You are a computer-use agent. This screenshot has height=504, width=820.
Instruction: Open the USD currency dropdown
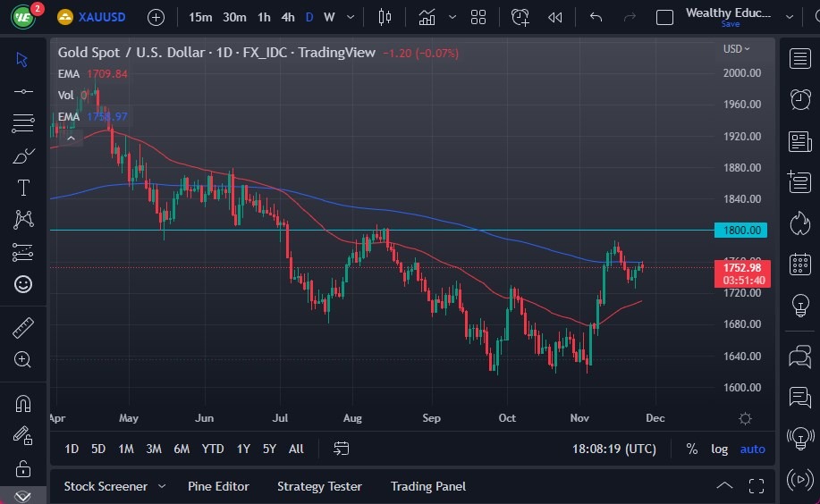(x=736, y=49)
